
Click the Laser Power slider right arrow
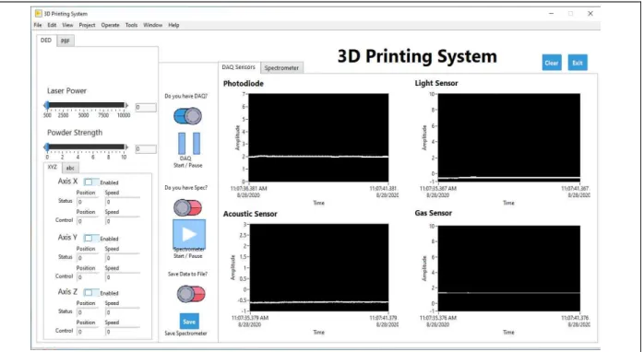tap(126, 105)
